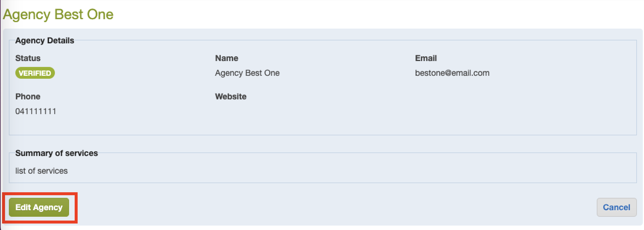The image size is (644, 230).
Task: Click the Name field label
Action: [226, 58]
